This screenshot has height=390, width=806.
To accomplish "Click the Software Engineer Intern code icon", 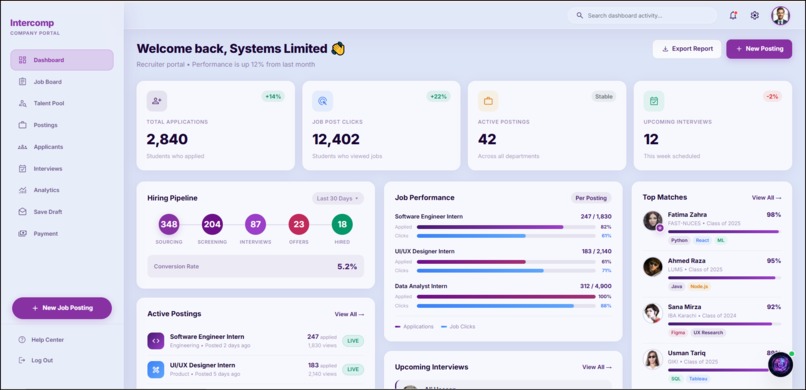I will point(156,341).
